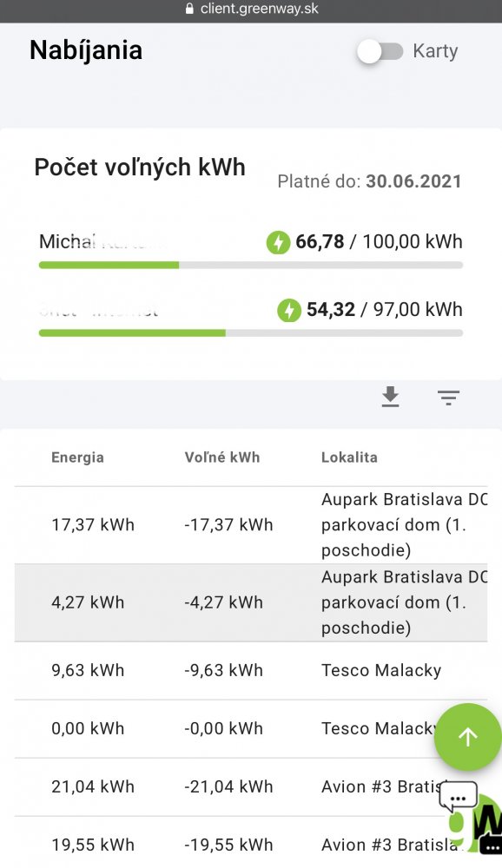
Task: Tap the client.greenway.sk address bar
Action: (251, 10)
